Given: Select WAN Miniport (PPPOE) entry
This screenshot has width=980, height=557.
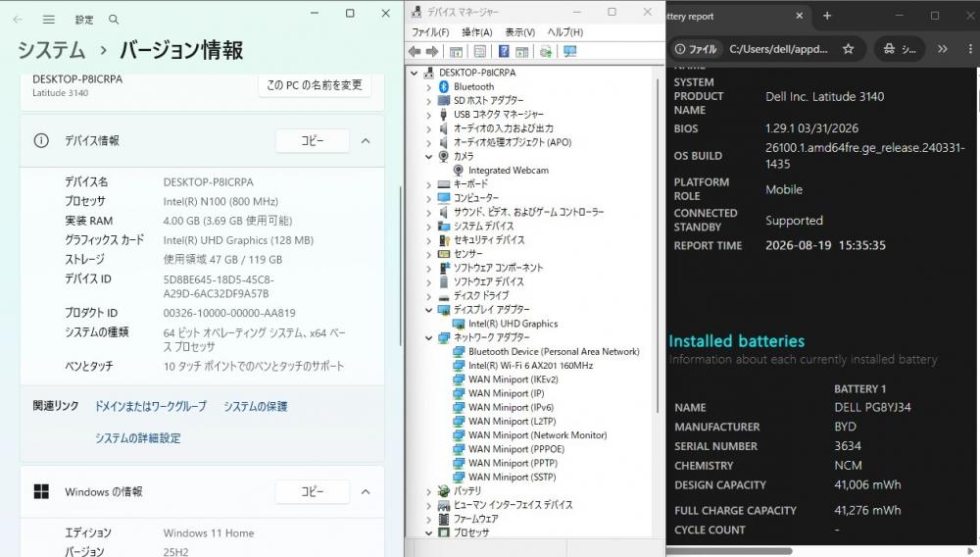Looking at the screenshot, I should pyautogui.click(x=516, y=449).
